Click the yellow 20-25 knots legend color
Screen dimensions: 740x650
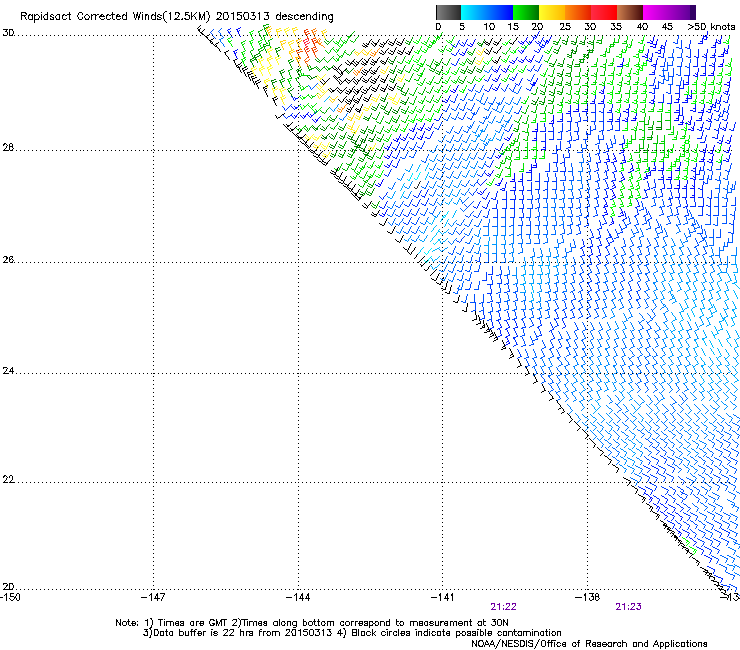tap(552, 12)
